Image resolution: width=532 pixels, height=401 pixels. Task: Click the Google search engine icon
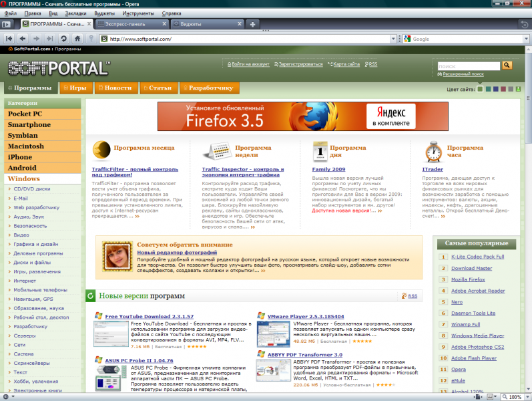point(407,39)
